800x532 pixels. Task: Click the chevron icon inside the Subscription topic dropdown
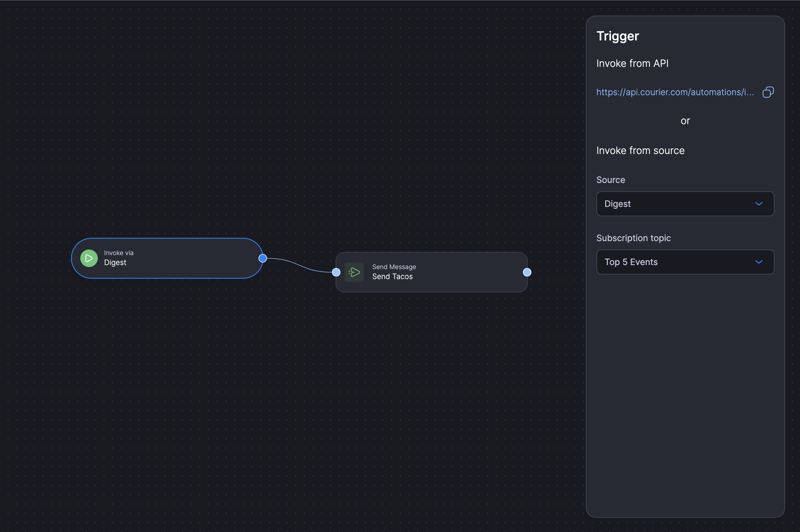tap(759, 262)
